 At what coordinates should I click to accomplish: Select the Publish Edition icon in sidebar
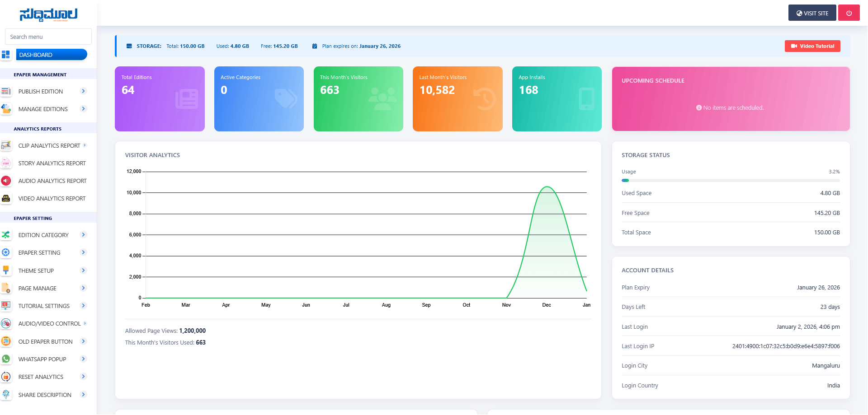tap(6, 91)
